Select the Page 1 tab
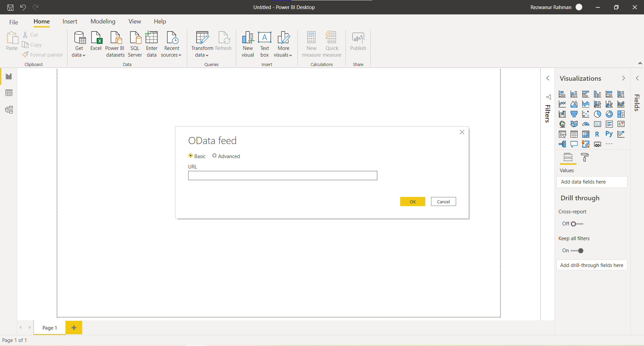The width and height of the screenshot is (644, 346). [x=49, y=328]
